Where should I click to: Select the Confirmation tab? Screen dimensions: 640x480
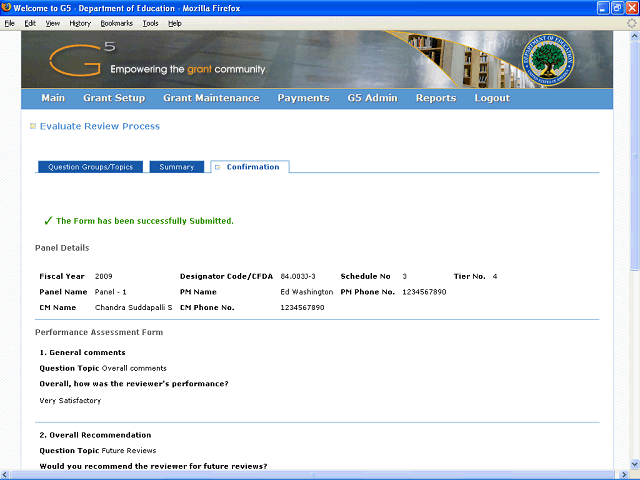(x=250, y=167)
